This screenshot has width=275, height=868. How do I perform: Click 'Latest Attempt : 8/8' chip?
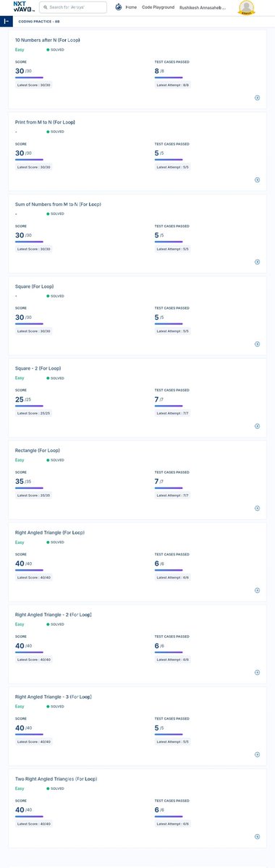[173, 85]
